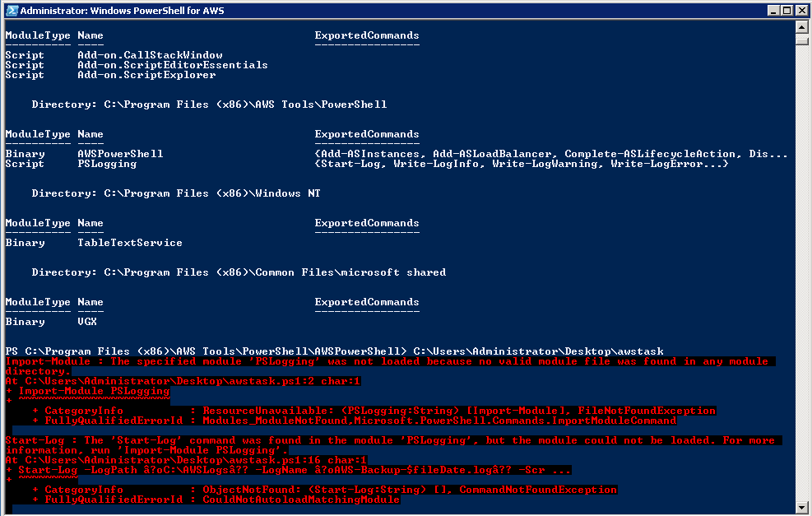The image size is (812, 516).
Task: Click the Add-on.ScriptExplorer module entry
Action: point(146,75)
